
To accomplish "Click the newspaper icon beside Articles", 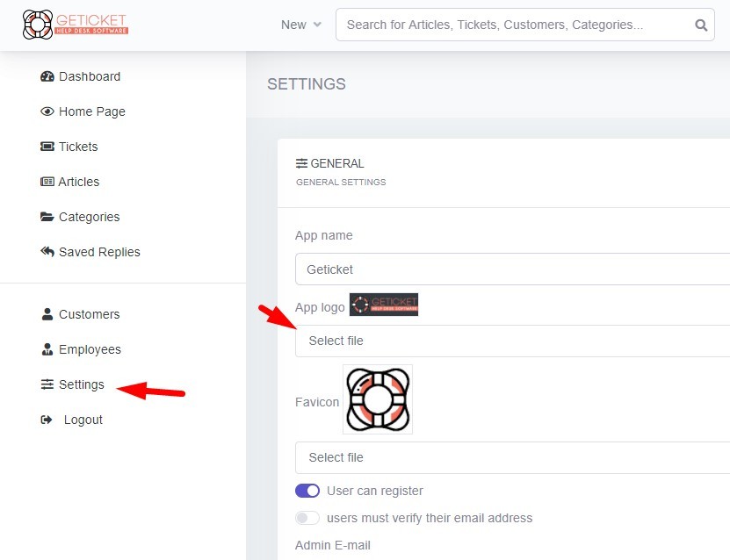I will tap(47, 182).
